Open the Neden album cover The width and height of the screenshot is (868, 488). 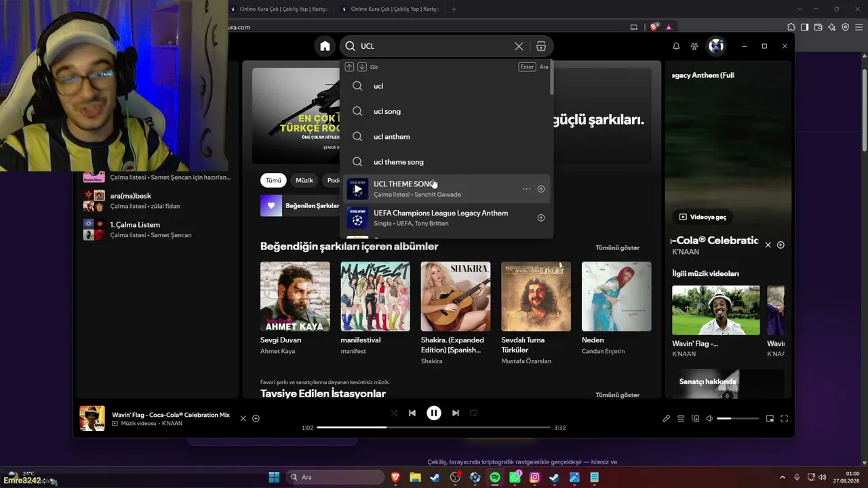[x=616, y=296]
